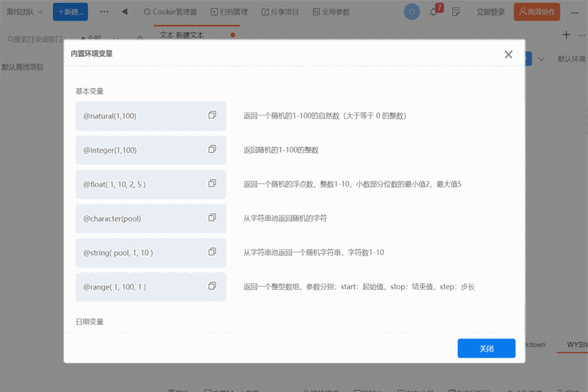Add a new tab with plus icon

click(566, 35)
